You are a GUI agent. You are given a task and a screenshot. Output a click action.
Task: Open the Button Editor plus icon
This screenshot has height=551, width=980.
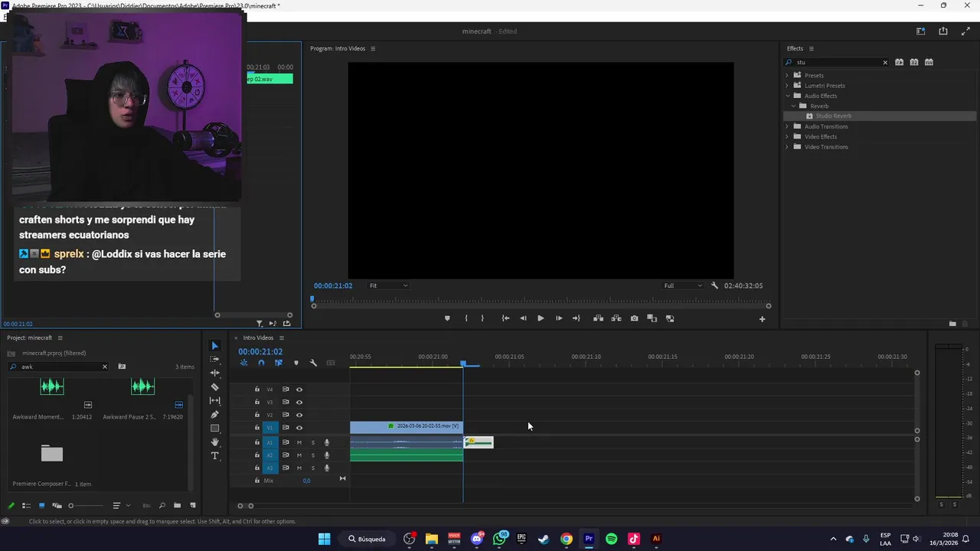762,319
